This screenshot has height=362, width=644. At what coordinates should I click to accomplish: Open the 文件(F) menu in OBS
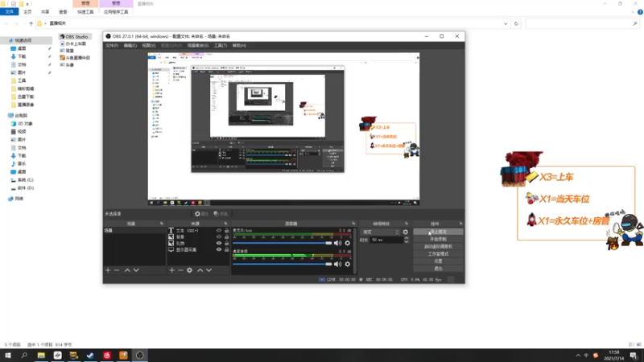[112, 46]
